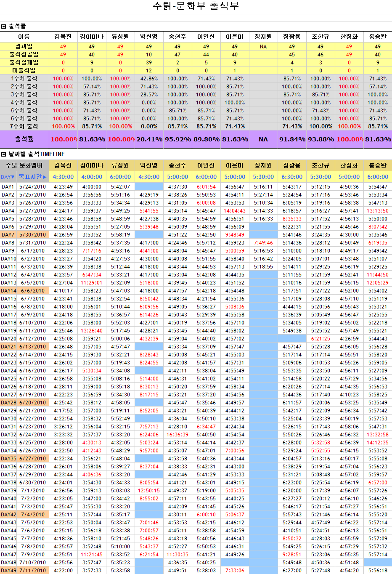Click the red time 11:44:50

[378, 275]
